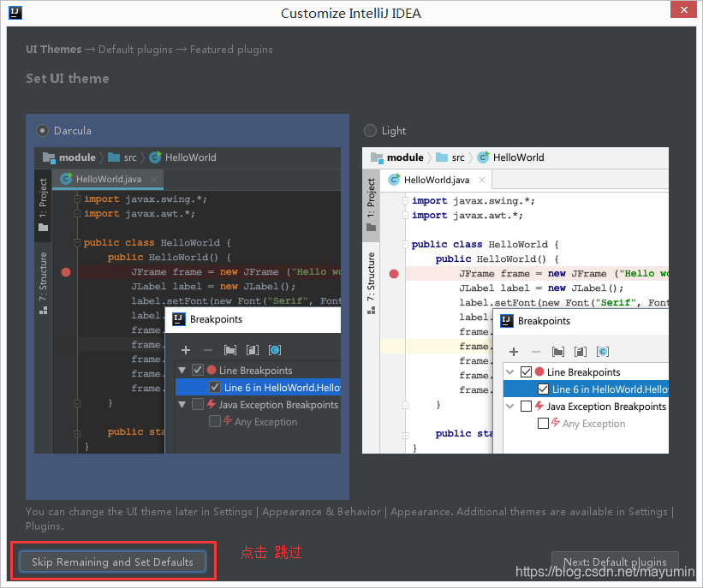Select Line 6 in HelloWorld row, Light
Viewport: 703px width, 588px height.
point(586,389)
